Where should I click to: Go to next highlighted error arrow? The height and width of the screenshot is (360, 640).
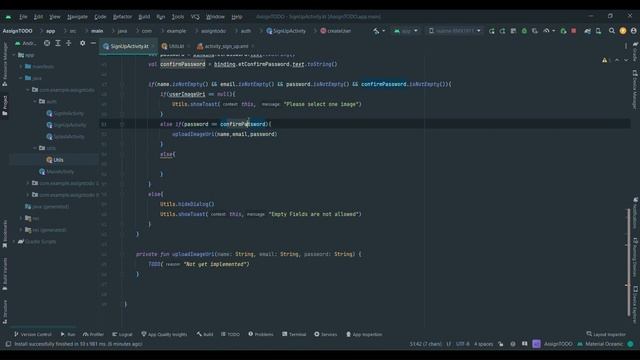click(x=626, y=60)
